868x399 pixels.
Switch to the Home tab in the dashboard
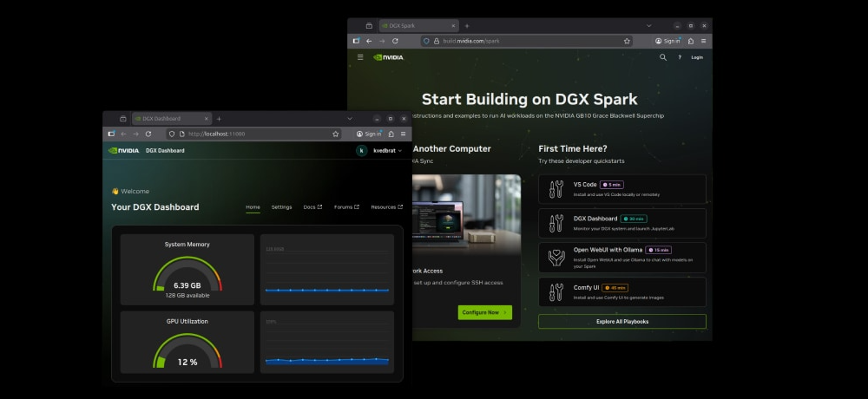point(253,207)
